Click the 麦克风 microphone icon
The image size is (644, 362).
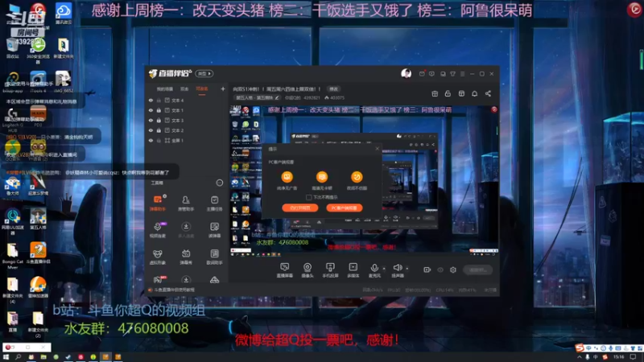(x=374, y=268)
